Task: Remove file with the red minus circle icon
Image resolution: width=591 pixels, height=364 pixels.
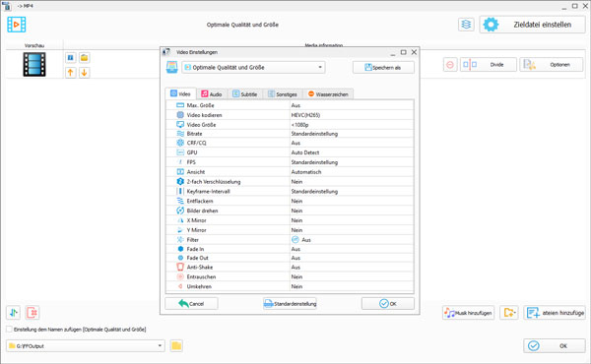Action: pyautogui.click(x=450, y=65)
